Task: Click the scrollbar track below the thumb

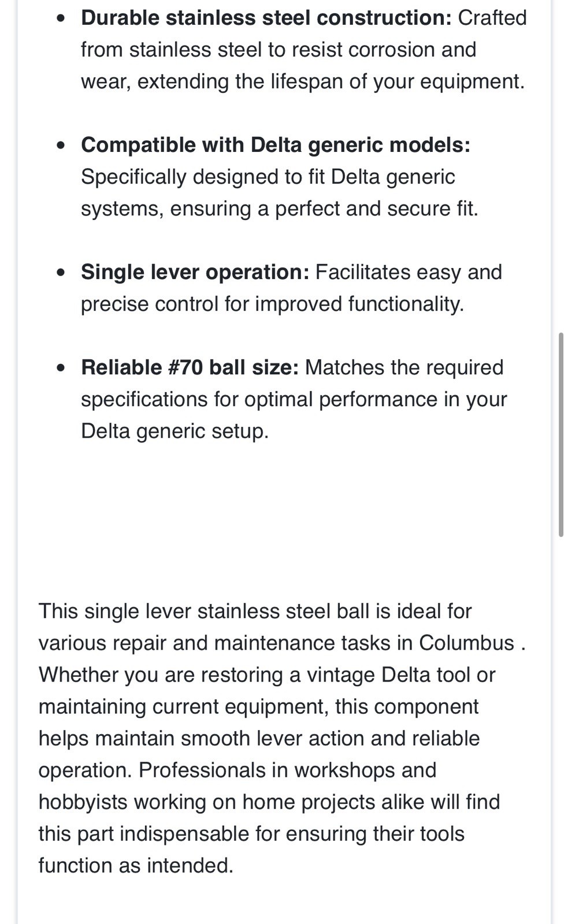Action: 560,728
